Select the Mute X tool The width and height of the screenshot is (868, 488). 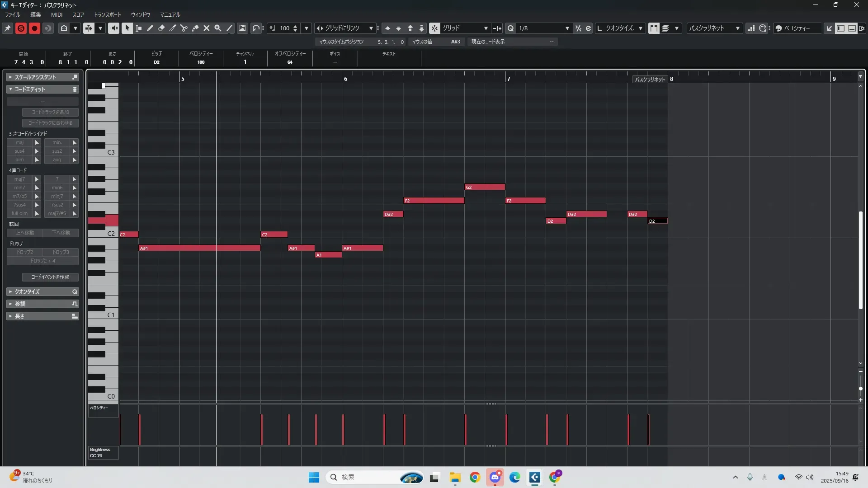207,28
